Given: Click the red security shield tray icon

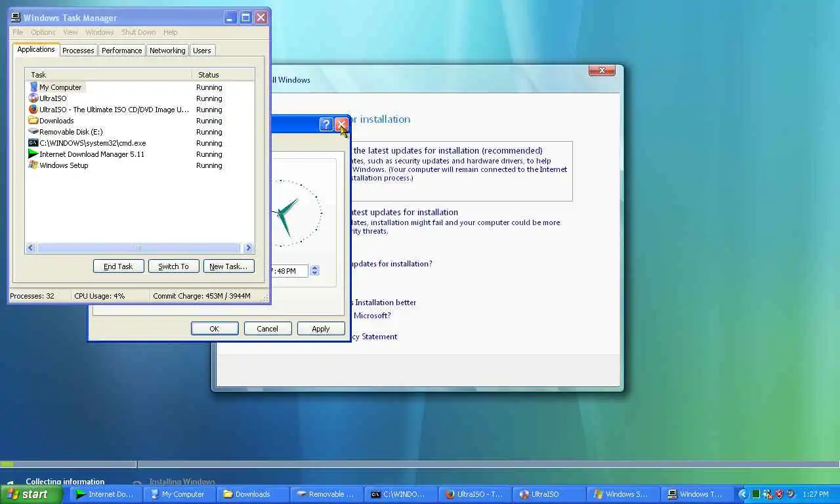Looking at the screenshot, I should tap(780, 494).
